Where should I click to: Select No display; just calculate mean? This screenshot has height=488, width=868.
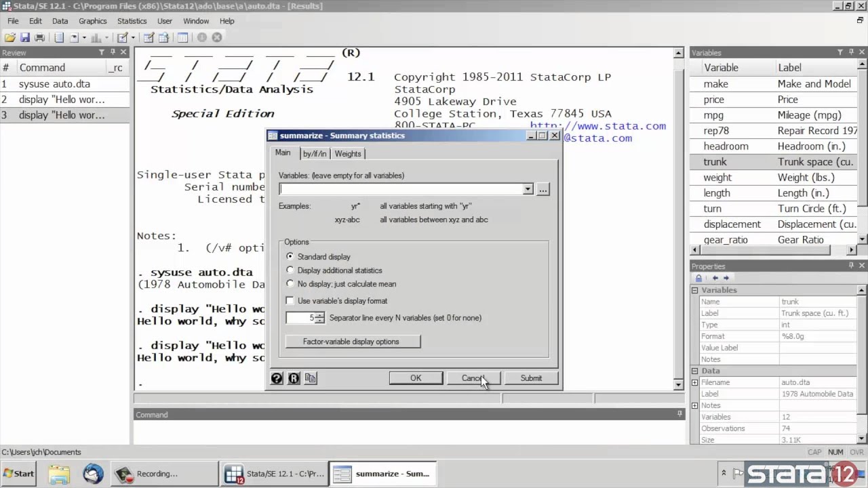290,284
